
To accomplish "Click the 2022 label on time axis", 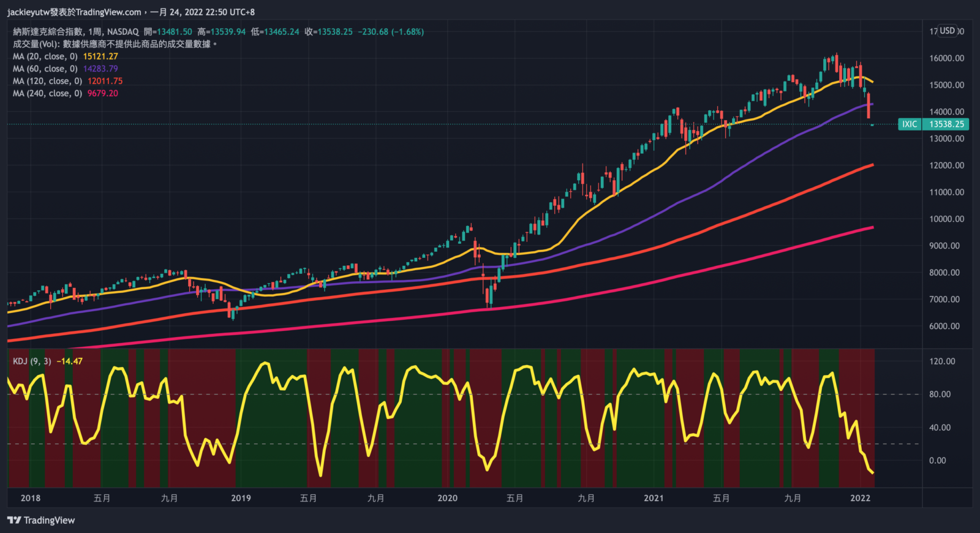I will coord(860,498).
